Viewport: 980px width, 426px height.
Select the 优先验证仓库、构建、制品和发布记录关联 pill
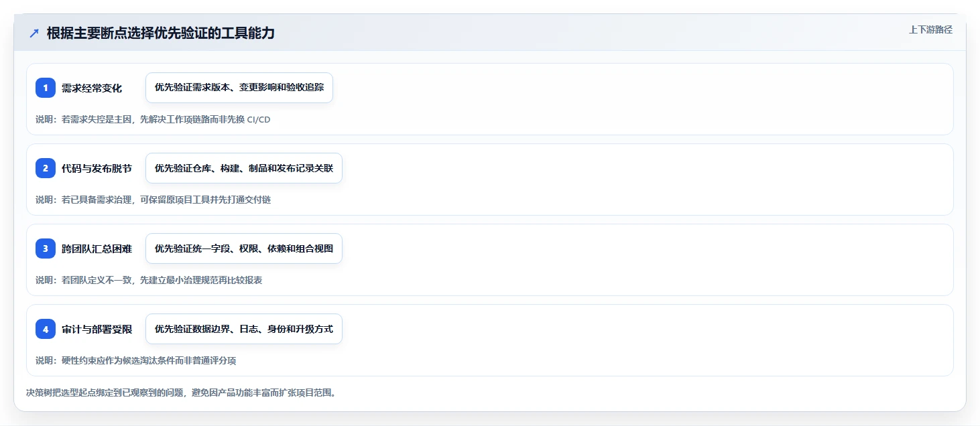tap(244, 168)
